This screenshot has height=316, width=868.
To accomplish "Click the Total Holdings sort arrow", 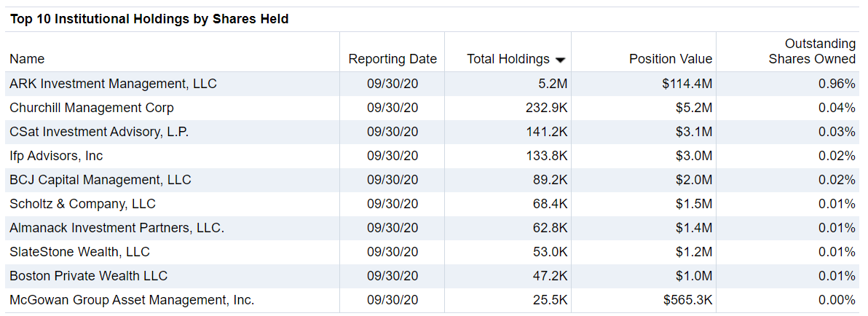I will pyautogui.click(x=560, y=60).
